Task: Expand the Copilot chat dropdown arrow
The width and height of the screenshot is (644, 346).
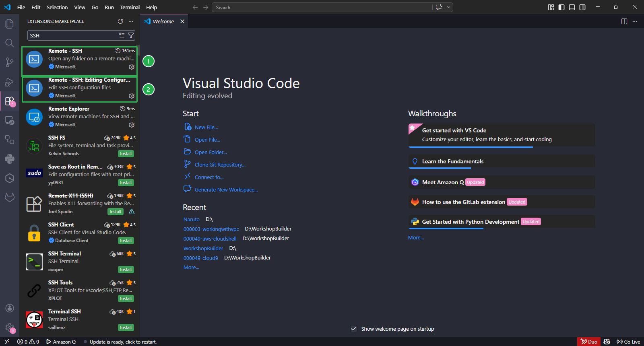Action: click(x=449, y=7)
